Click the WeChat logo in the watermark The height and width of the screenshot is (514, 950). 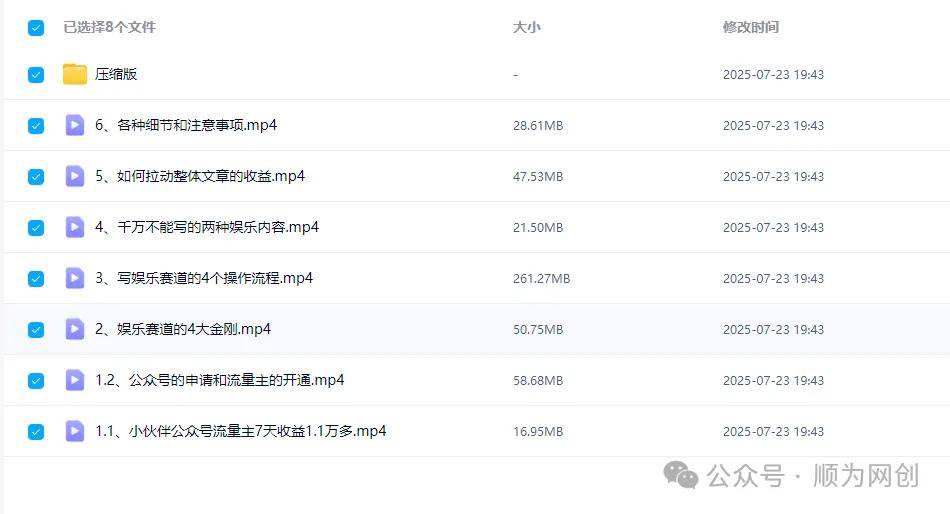pos(681,475)
